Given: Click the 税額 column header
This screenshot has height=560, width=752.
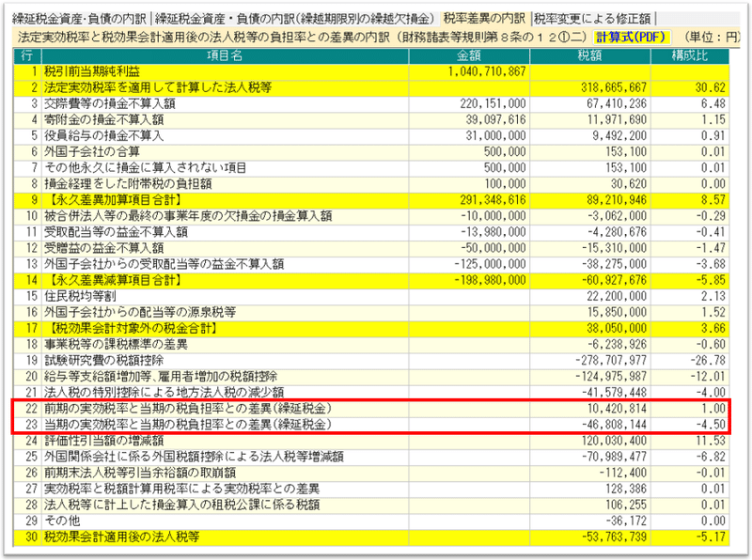Looking at the screenshot, I should pos(590,55).
